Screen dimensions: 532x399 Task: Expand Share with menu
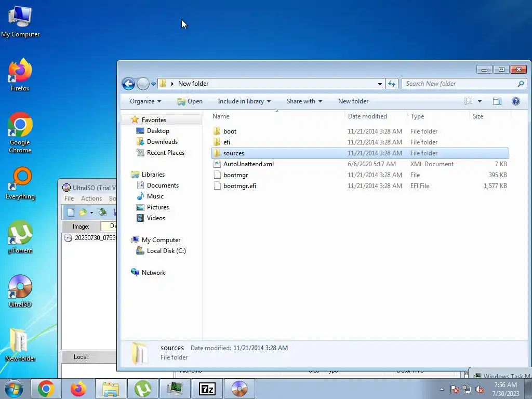point(304,101)
